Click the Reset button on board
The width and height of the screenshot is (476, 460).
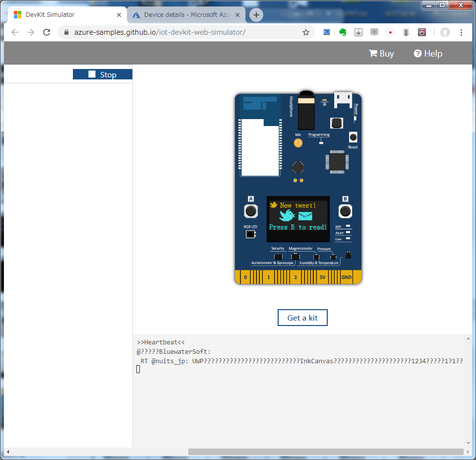[x=353, y=137]
